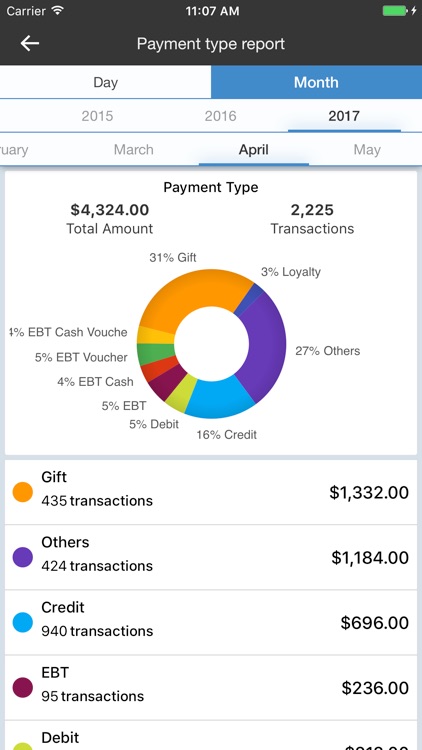Tap the maroon EBT color dot
Viewport: 422px width, 750px height.
point(22,687)
